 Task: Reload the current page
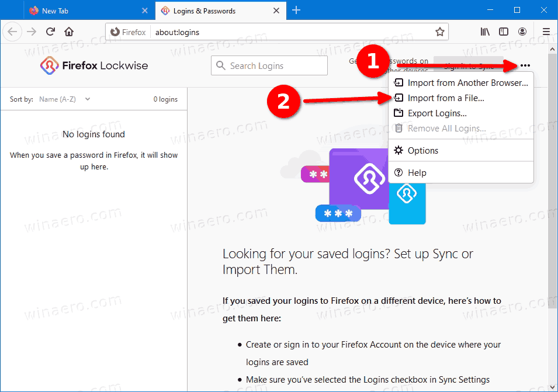[50, 32]
